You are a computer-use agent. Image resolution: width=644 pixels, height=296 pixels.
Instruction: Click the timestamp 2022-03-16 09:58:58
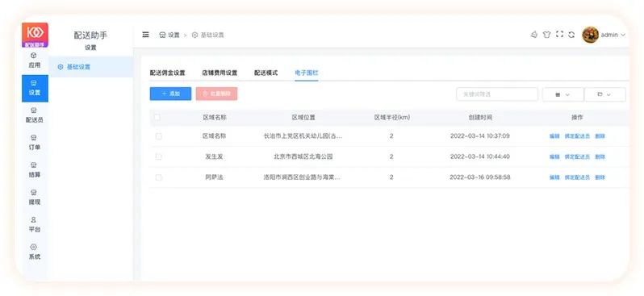479,177
